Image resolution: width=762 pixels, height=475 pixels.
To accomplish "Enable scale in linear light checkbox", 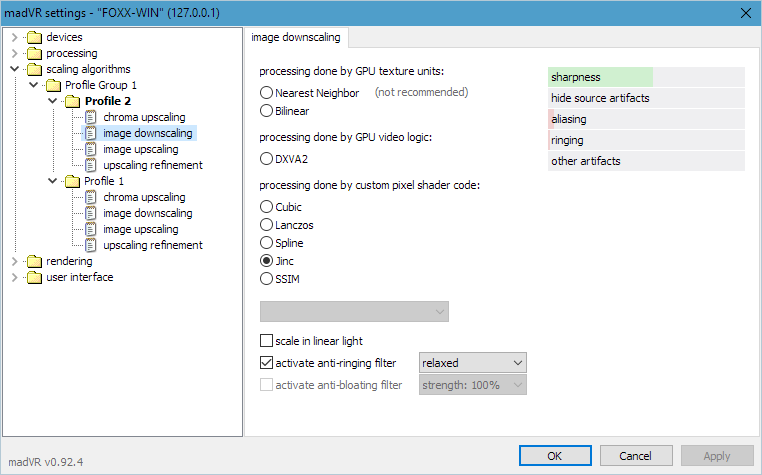I will [x=266, y=341].
